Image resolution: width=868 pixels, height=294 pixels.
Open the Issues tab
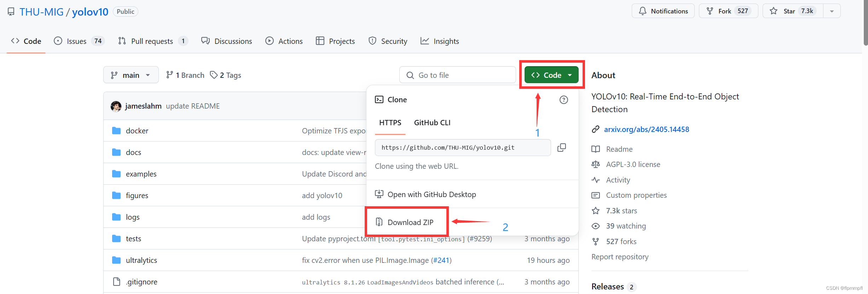[79, 41]
